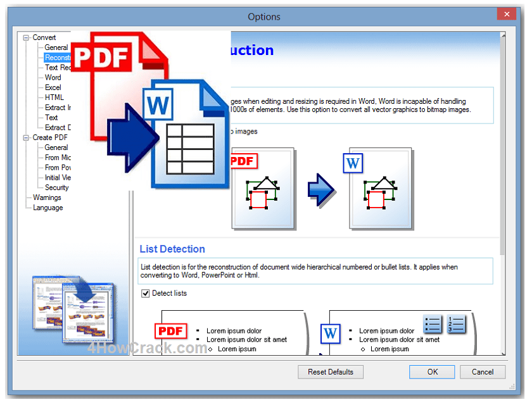532x407 pixels.
Task: Open General settings under Create PDF
Action: [56, 147]
